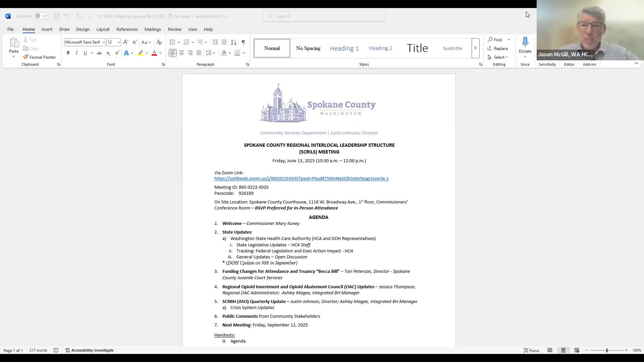The image size is (644, 362).
Task: Click the Format Painter tool
Action: [x=39, y=57]
